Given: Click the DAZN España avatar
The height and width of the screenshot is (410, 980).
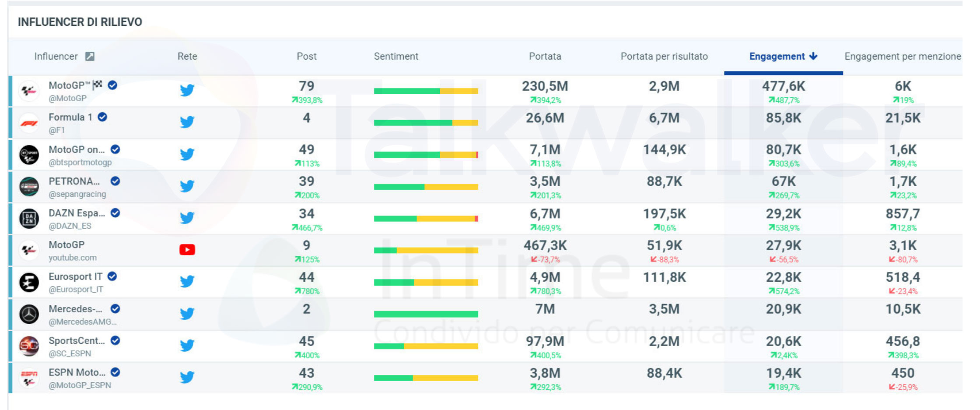Looking at the screenshot, I should (x=29, y=219).
